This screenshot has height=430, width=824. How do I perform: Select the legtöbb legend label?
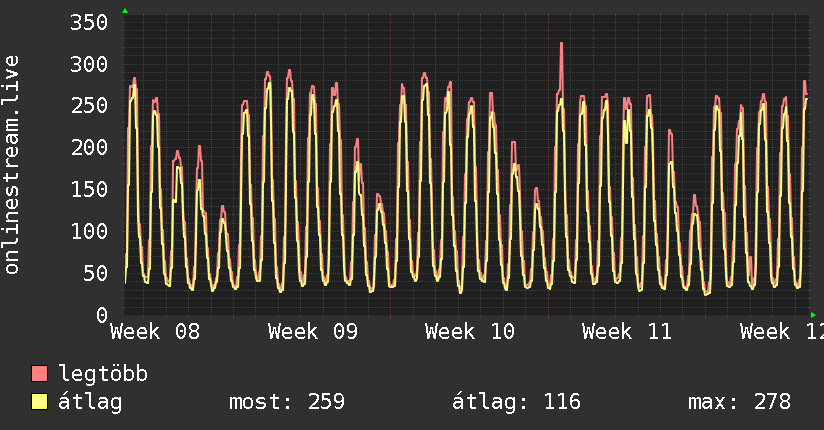click(x=103, y=374)
